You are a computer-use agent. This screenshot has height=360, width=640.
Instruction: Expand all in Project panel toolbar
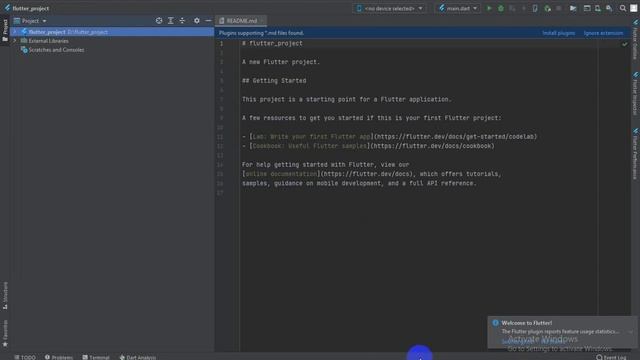pyautogui.click(x=171, y=20)
